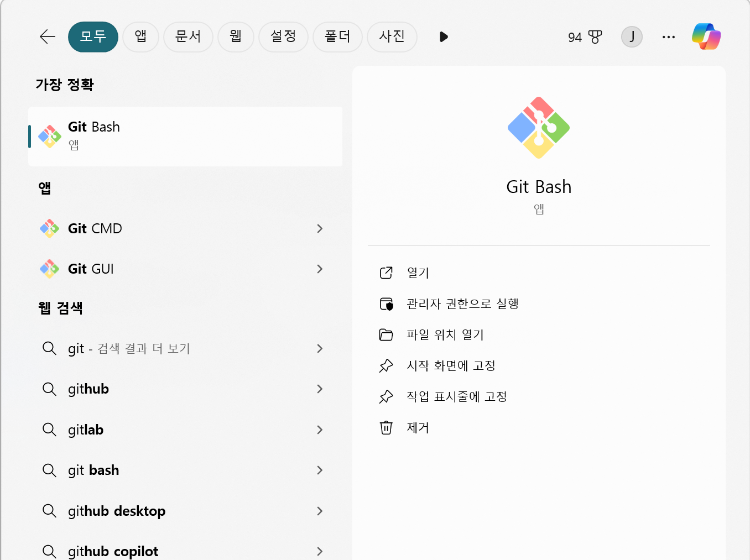Click 열기 to open Git Bash
Screen dimensions: 750x560
click(x=418, y=273)
